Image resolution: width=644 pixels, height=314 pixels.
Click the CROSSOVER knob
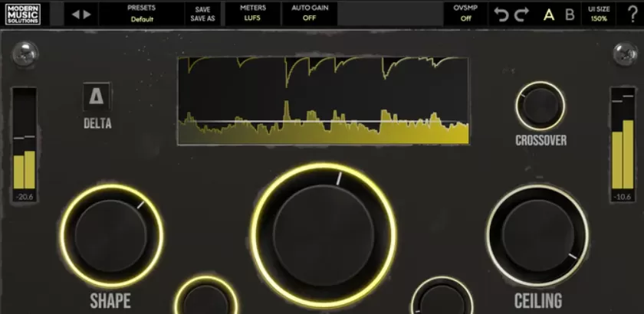tap(540, 106)
